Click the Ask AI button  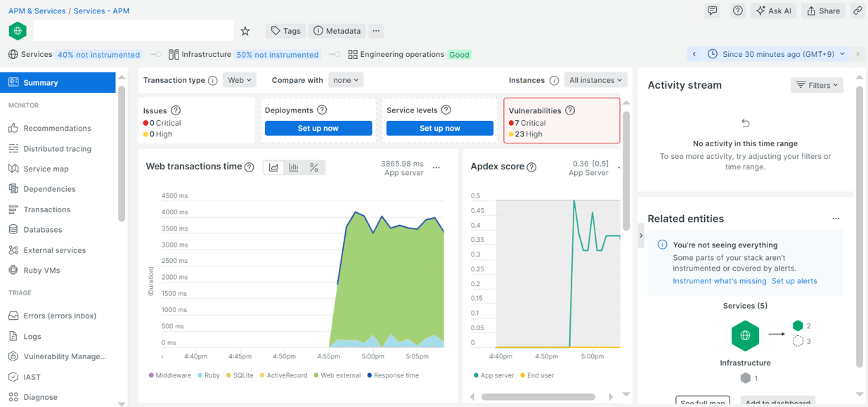(x=773, y=11)
